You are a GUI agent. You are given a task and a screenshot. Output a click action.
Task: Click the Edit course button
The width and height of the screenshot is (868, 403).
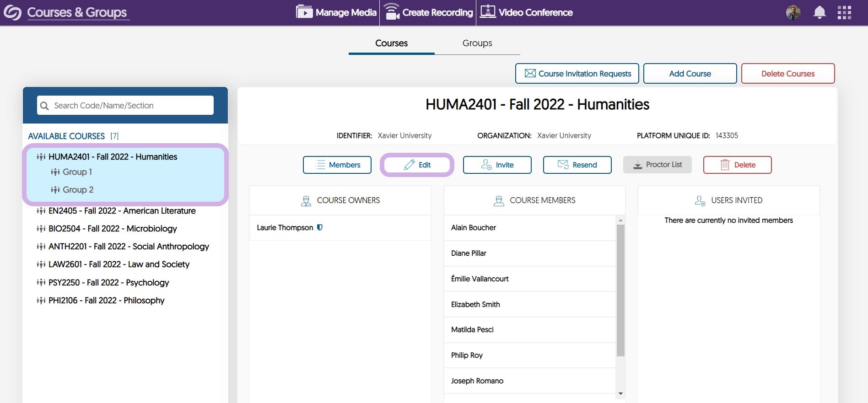pyautogui.click(x=417, y=165)
